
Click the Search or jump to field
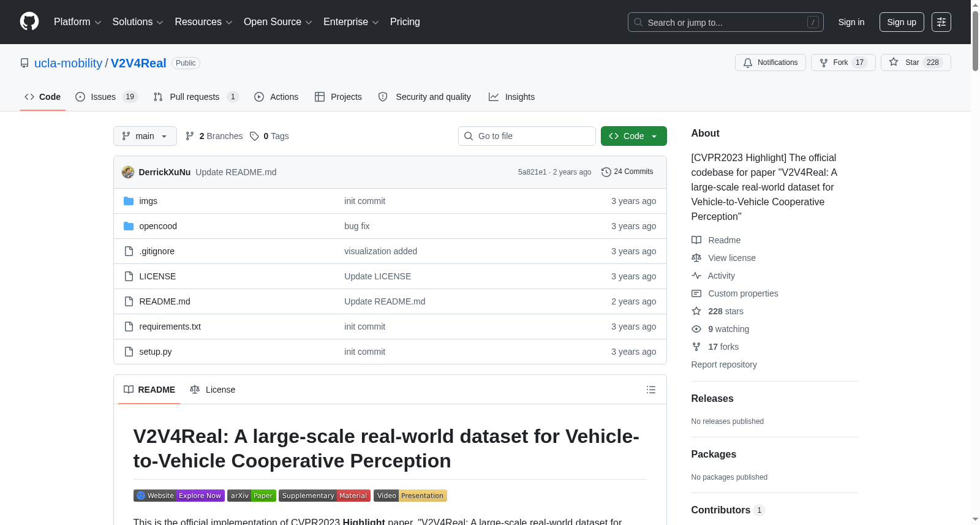[726, 22]
